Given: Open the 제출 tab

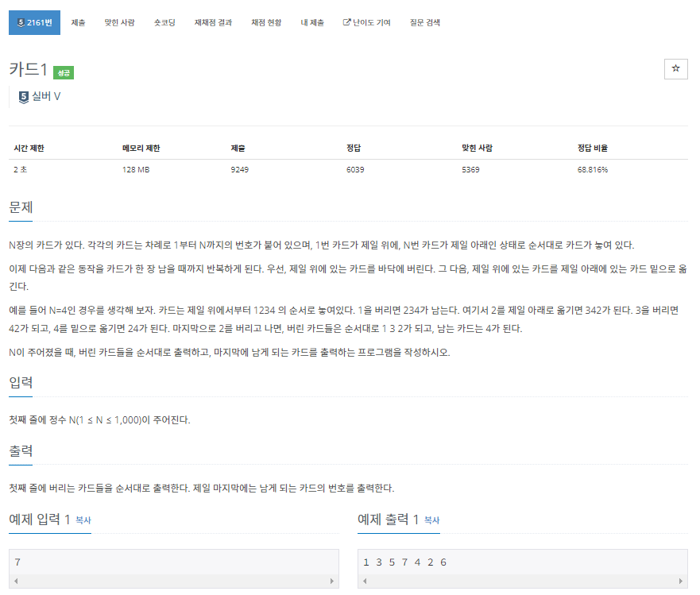Looking at the screenshot, I should click(78, 22).
